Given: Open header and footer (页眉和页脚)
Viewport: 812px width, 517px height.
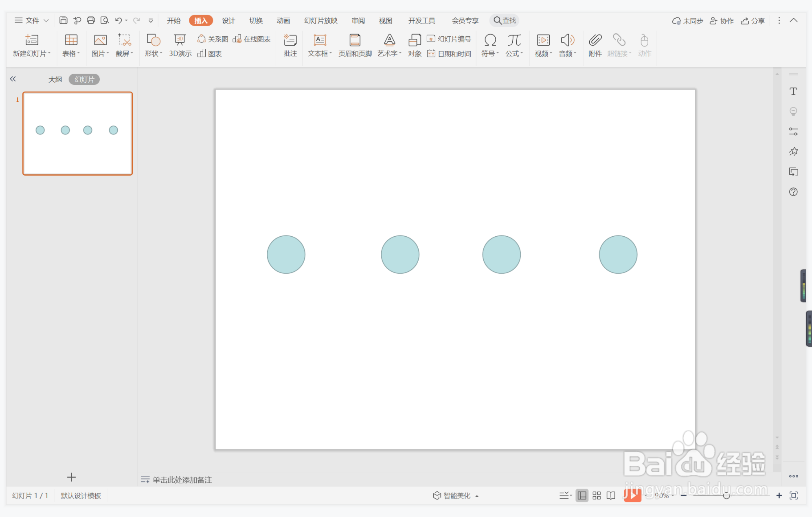Looking at the screenshot, I should pos(355,46).
